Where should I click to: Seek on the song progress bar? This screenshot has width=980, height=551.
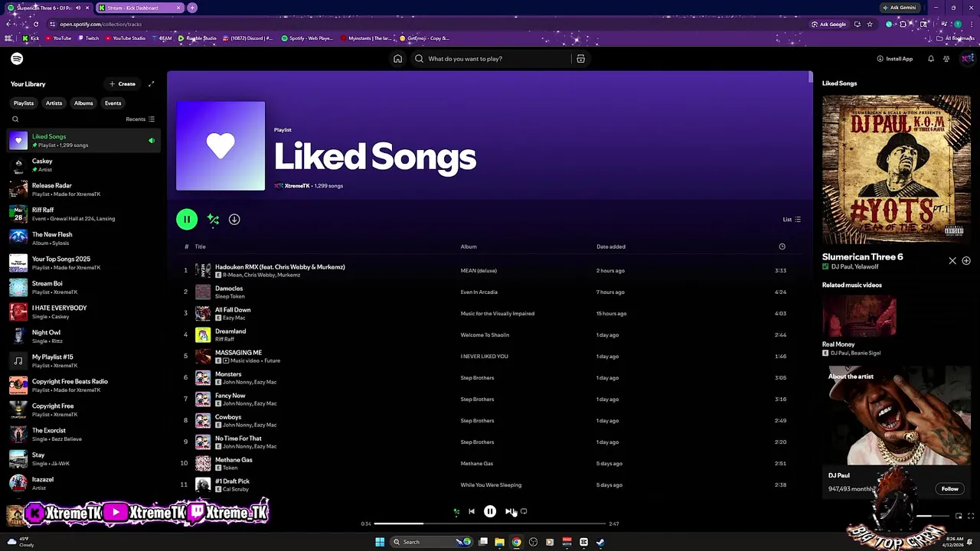[x=490, y=524]
